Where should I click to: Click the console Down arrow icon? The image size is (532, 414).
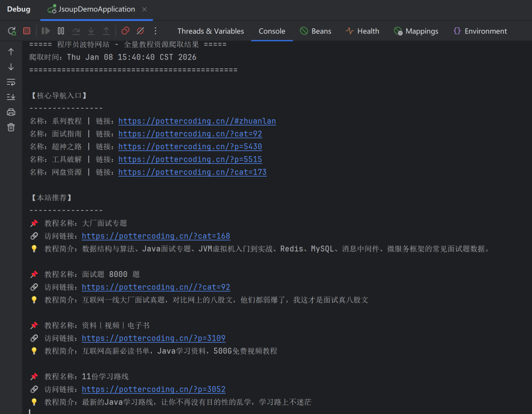coord(11,67)
